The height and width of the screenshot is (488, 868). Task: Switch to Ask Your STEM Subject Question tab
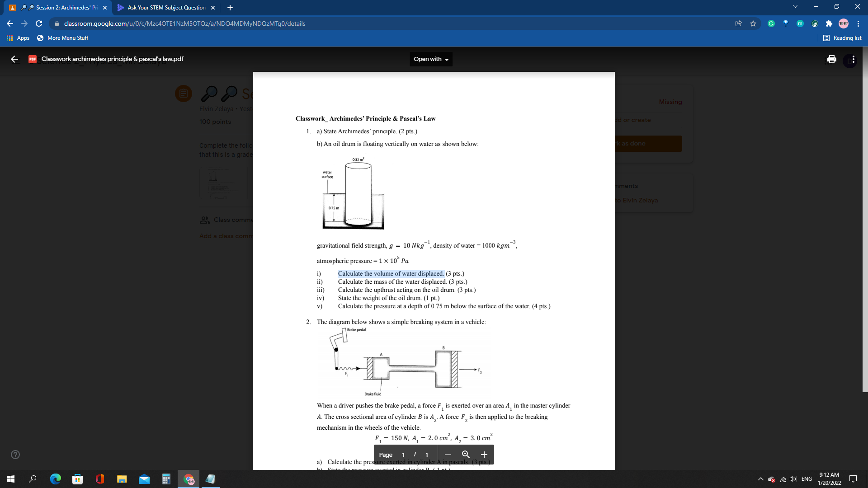point(166,8)
